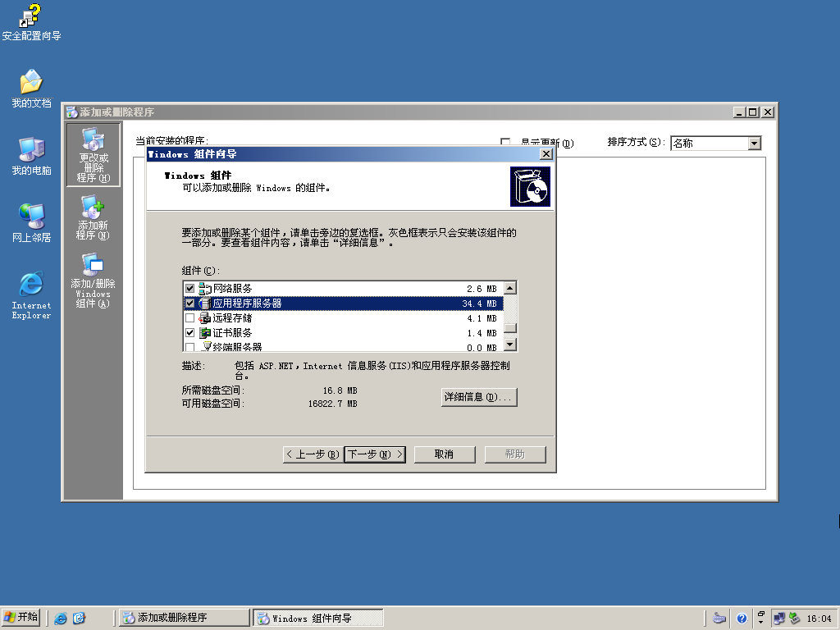Click the network connection tray icon
Image resolution: width=840 pixels, height=630 pixels.
[779, 619]
